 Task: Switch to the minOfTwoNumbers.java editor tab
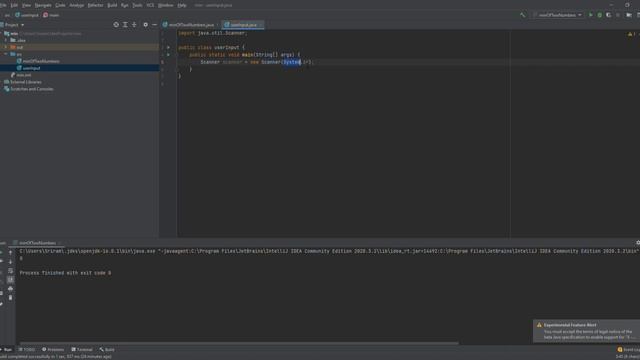(191, 25)
